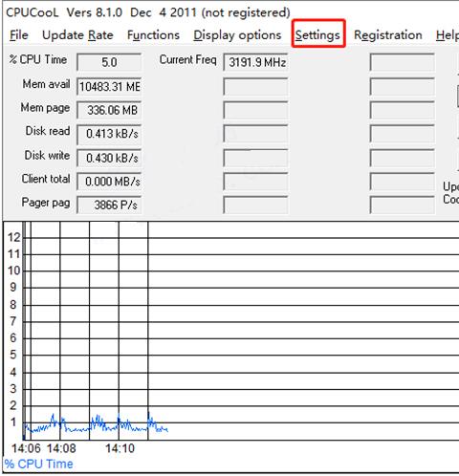Open the Display options menu
Screen dimensions: 459x476
click(237, 35)
